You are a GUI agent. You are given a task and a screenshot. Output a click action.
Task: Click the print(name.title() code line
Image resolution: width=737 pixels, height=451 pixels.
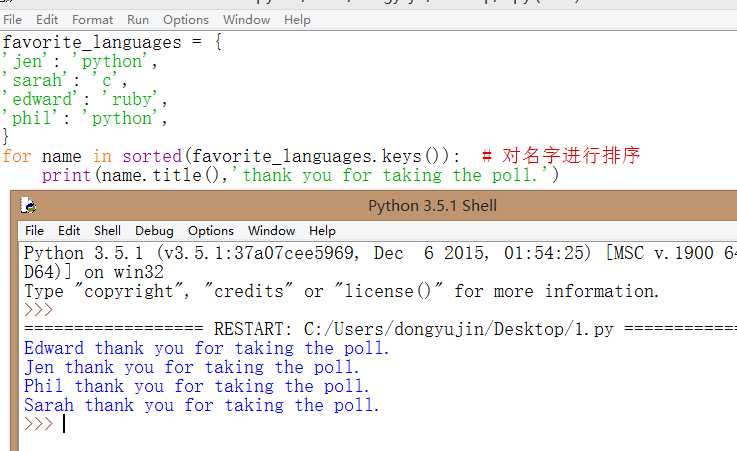(300, 175)
